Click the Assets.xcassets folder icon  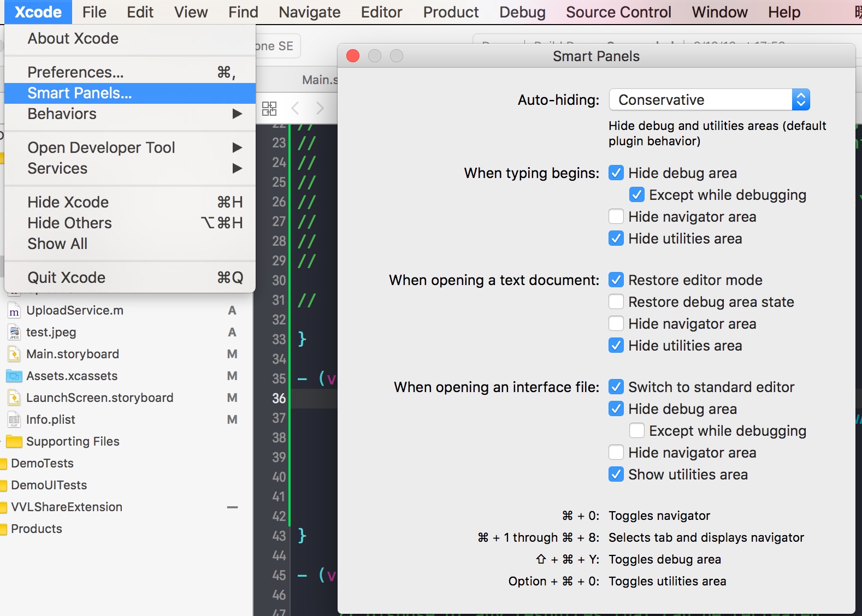14,376
